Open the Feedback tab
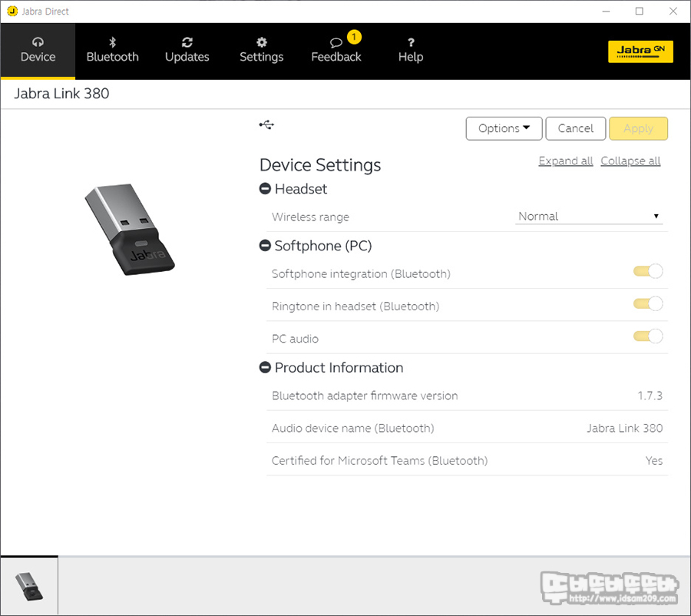The width and height of the screenshot is (691, 616). pyautogui.click(x=336, y=51)
